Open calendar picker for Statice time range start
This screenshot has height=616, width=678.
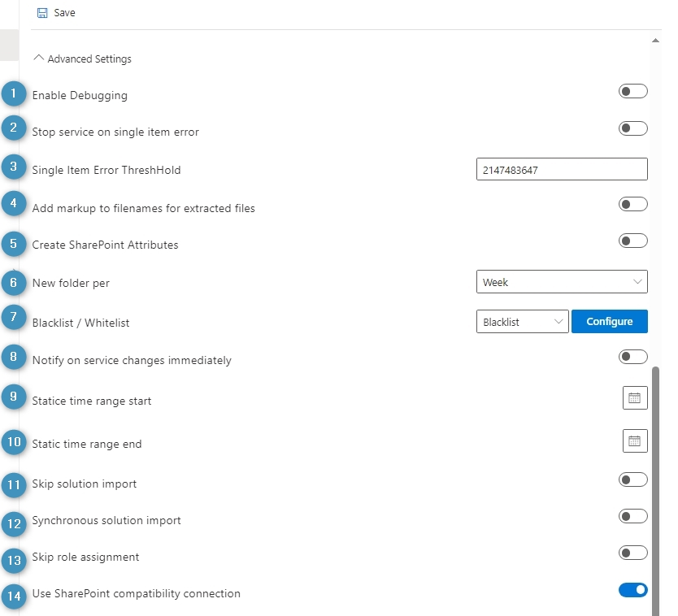[x=635, y=397]
